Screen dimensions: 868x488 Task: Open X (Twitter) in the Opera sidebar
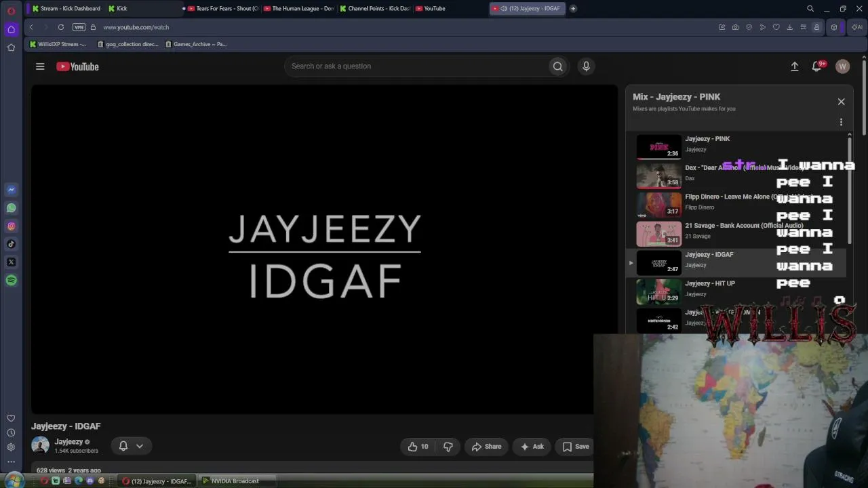click(11, 262)
